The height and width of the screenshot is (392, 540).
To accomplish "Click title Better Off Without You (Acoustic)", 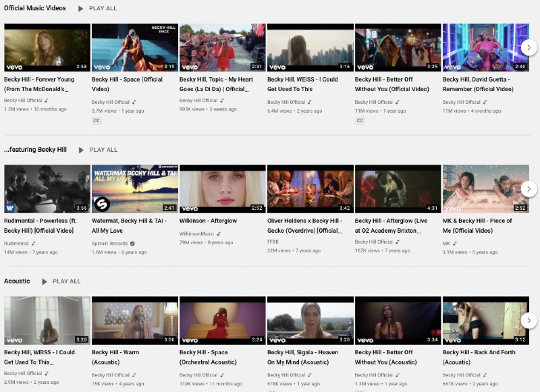I will tap(385, 357).
